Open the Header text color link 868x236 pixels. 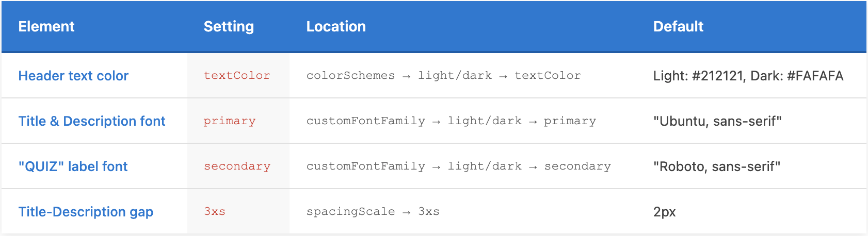(73, 76)
